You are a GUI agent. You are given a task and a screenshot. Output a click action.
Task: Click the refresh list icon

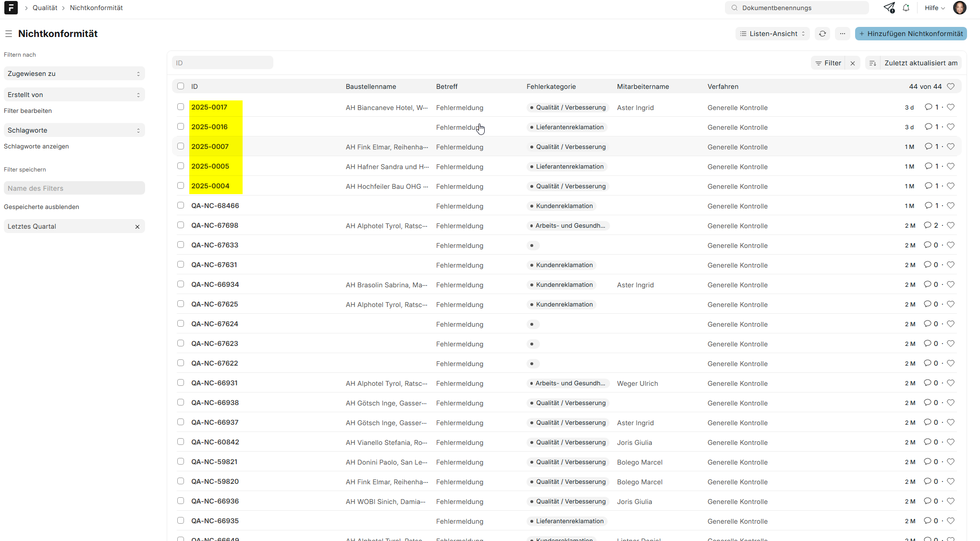(x=822, y=34)
